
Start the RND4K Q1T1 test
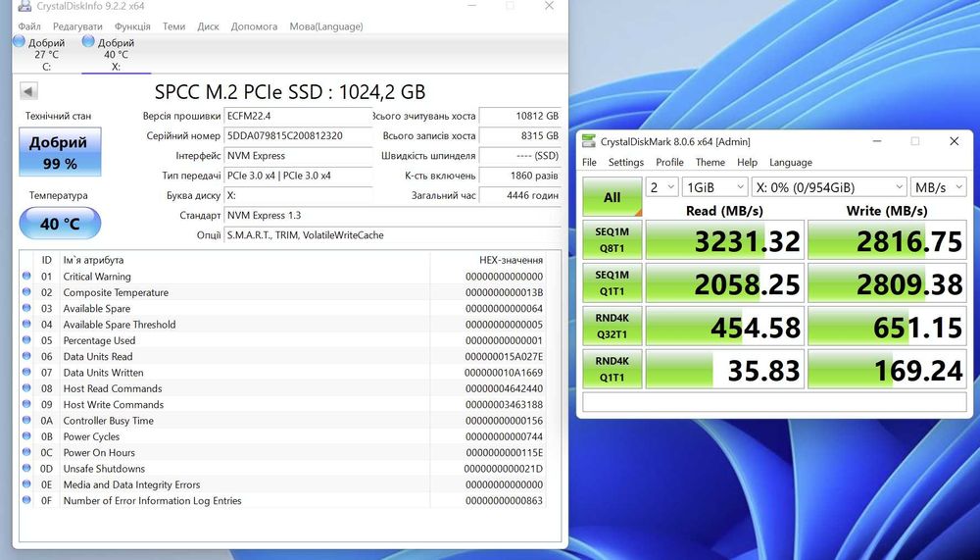point(612,369)
